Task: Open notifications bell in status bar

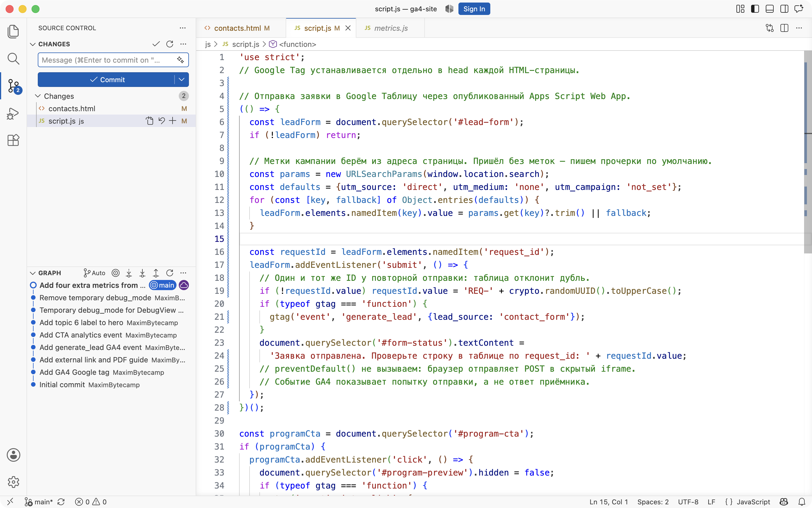Action: coord(802,502)
